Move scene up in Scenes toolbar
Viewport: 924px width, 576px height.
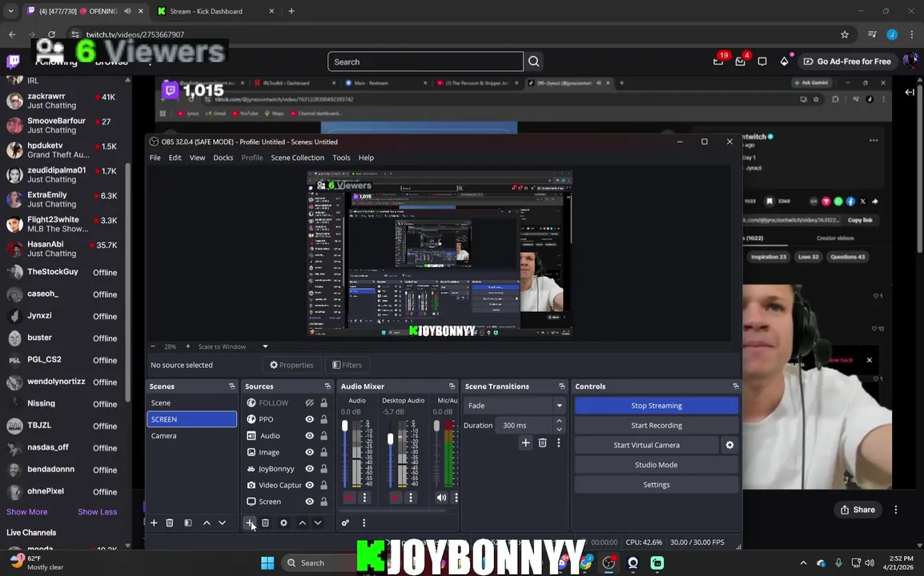(x=207, y=522)
